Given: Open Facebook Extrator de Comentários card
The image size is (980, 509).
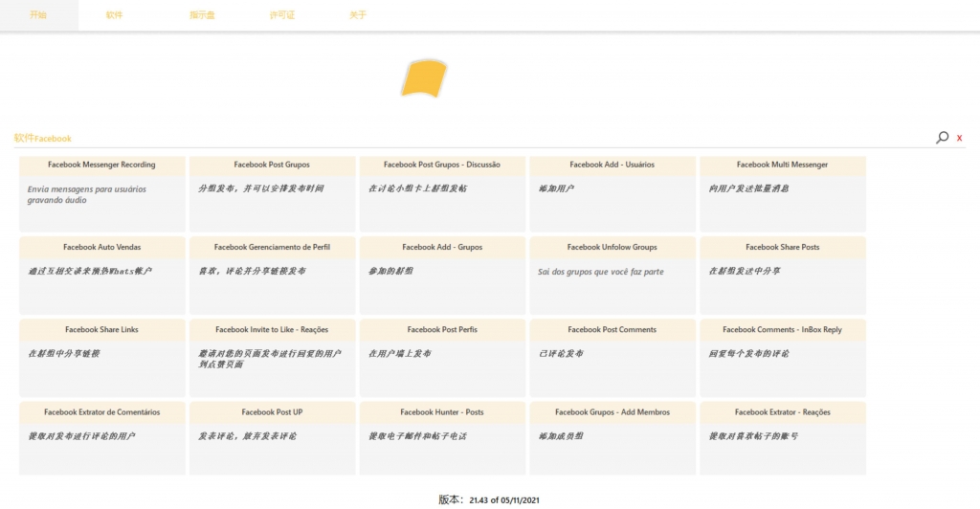Looking at the screenshot, I should click(x=101, y=438).
